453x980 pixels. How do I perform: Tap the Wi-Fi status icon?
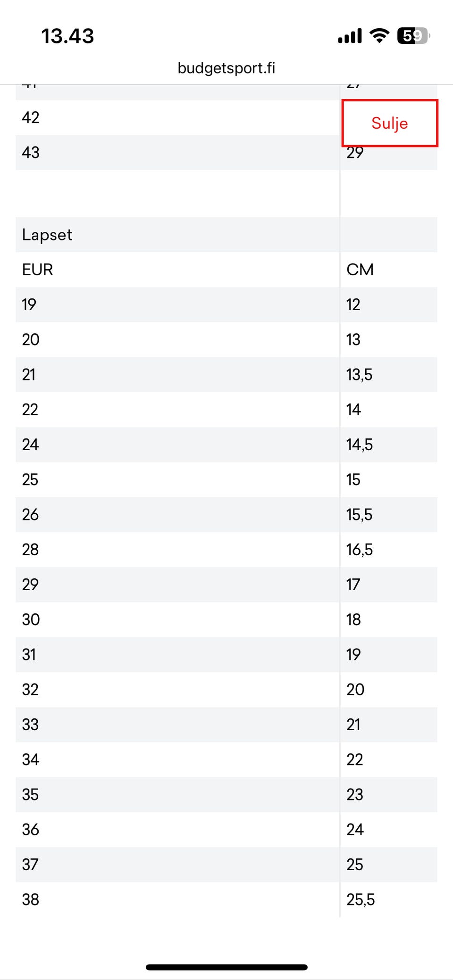[379, 35]
